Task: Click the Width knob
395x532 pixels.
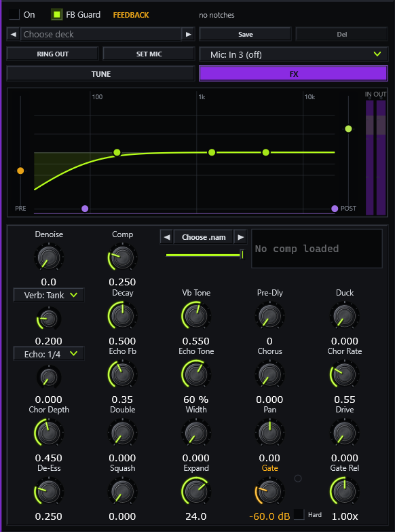Action: click(196, 433)
